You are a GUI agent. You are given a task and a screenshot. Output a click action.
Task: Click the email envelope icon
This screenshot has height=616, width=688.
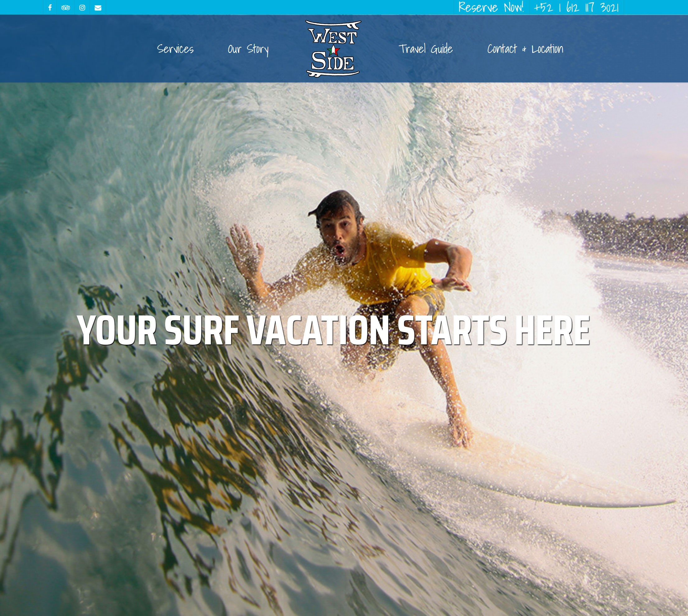(x=98, y=8)
